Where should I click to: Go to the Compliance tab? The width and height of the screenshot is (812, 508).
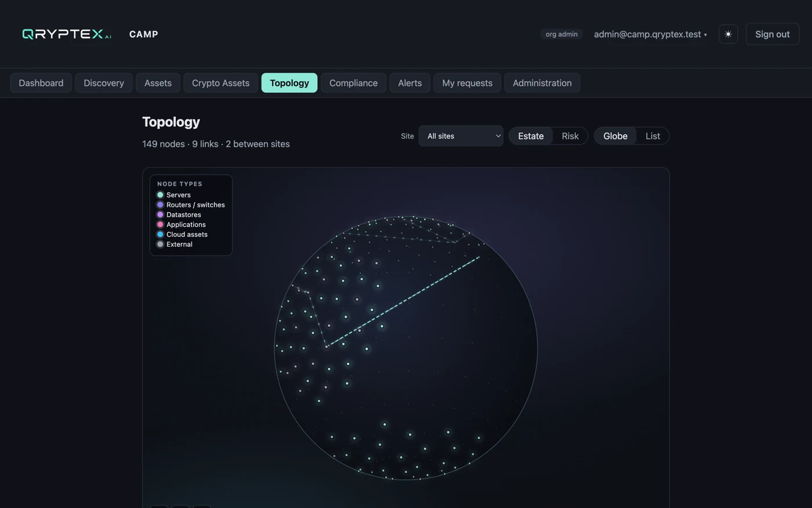coord(353,83)
